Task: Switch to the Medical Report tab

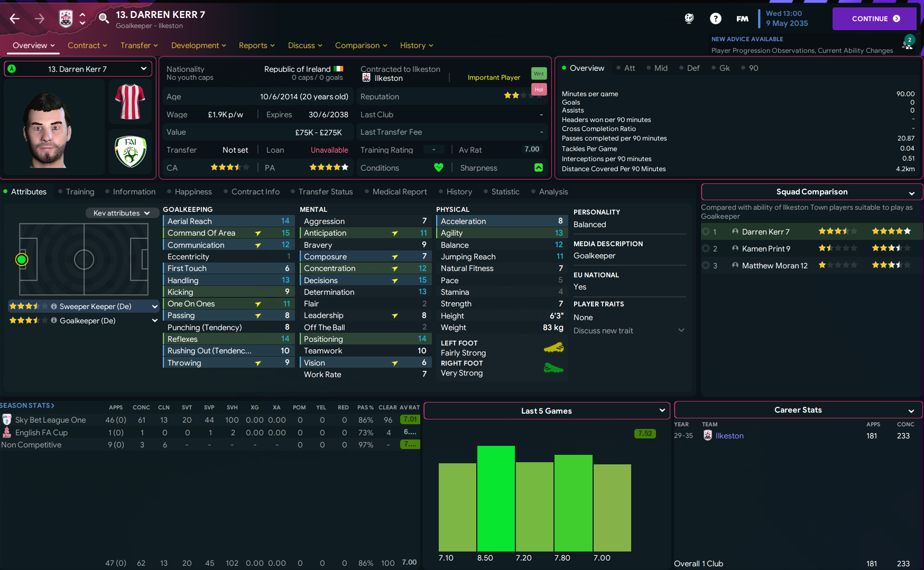Action: [400, 192]
